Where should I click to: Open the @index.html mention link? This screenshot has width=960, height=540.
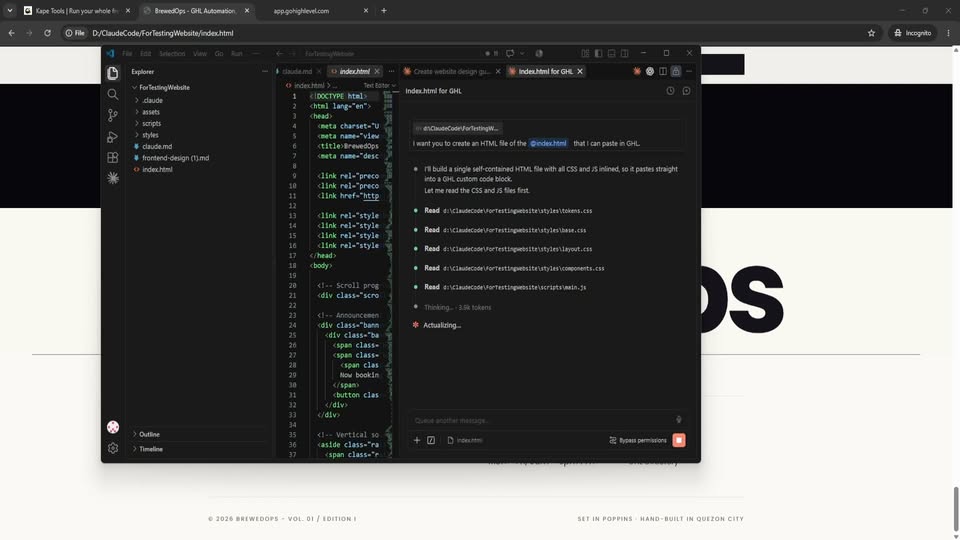pyautogui.click(x=548, y=143)
